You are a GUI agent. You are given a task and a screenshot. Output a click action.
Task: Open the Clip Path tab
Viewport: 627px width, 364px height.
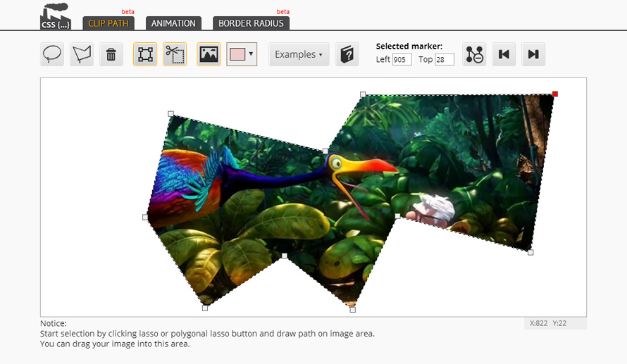pos(108,23)
